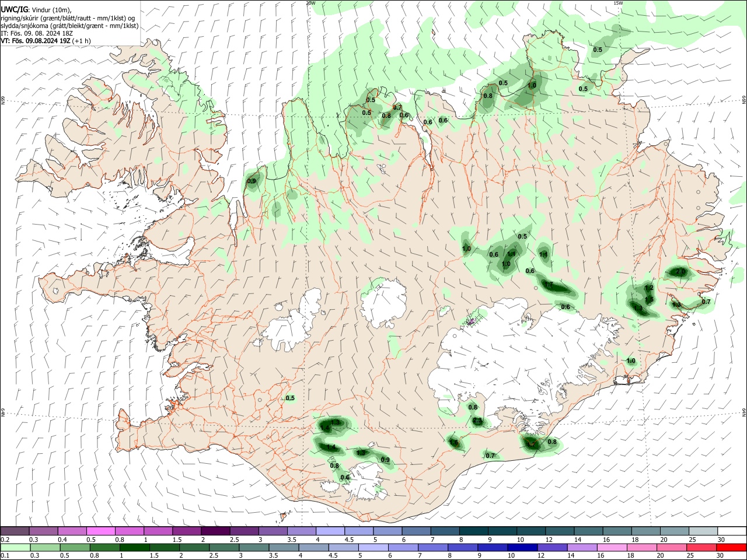Choose the lower scale swatch between 25 and 30
Screen dimensions: 747x560
(701, 548)
